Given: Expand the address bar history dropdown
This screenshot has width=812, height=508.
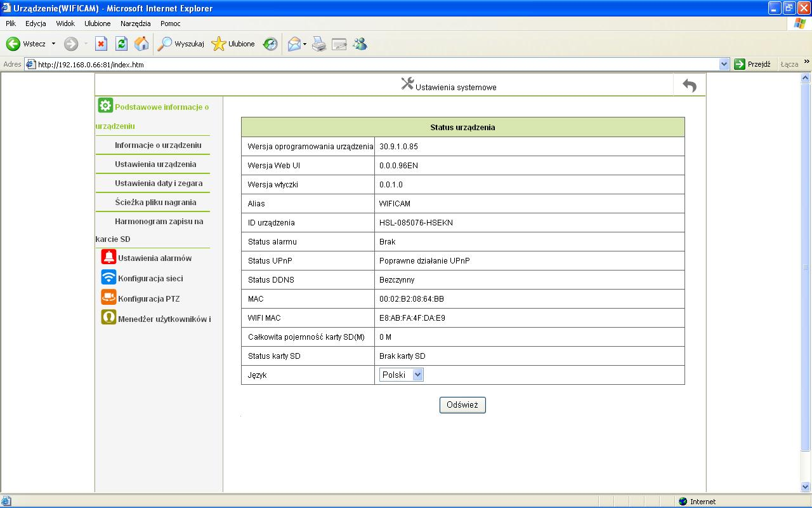Looking at the screenshot, I should [x=724, y=64].
